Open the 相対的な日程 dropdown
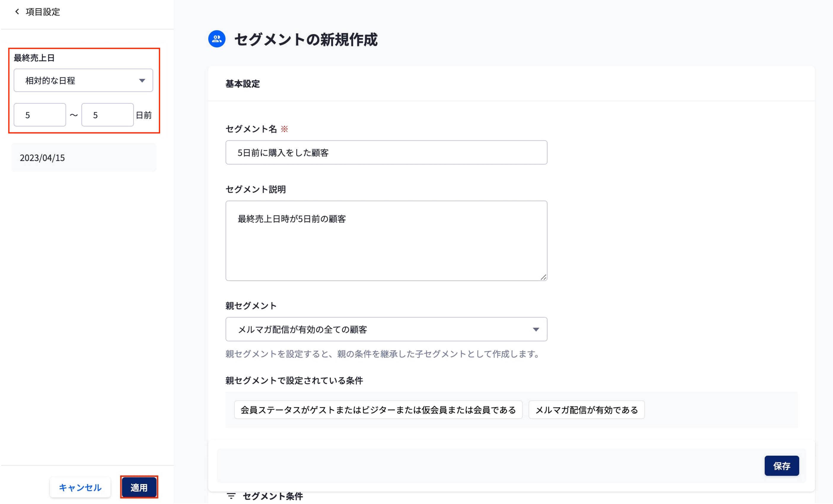The image size is (833, 504). tap(83, 80)
